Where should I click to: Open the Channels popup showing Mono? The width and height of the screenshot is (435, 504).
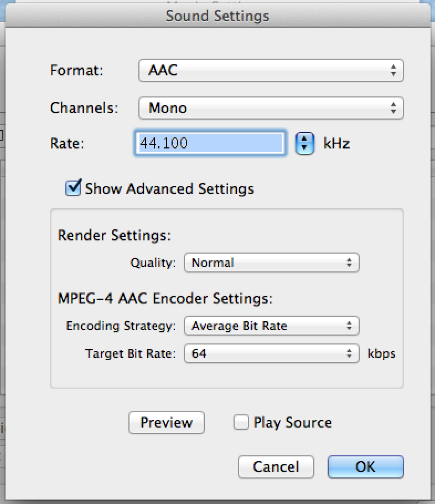pyautogui.click(x=271, y=108)
